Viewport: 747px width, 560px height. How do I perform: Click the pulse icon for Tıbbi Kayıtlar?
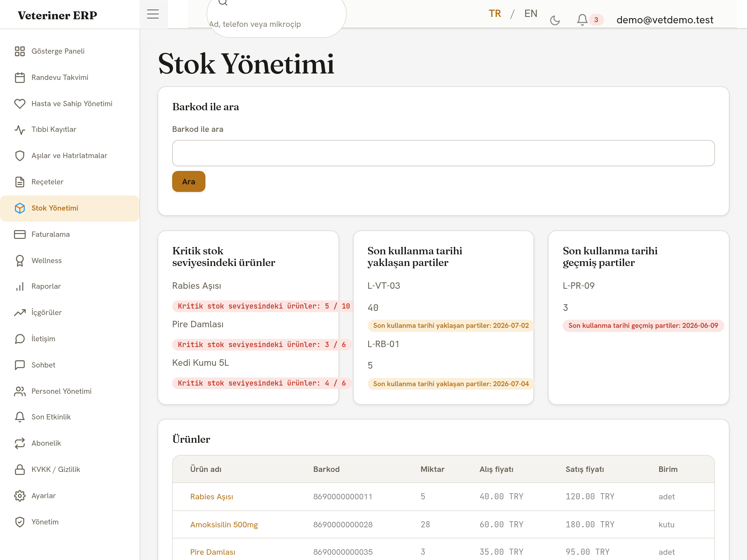tap(20, 129)
